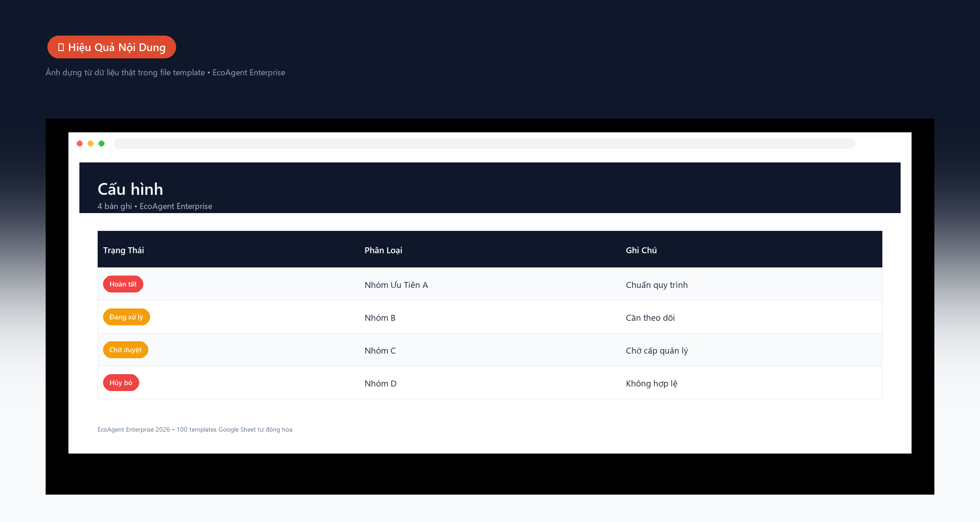Click the Phân Loại column header
The height and width of the screenshot is (522, 980).
pos(383,250)
